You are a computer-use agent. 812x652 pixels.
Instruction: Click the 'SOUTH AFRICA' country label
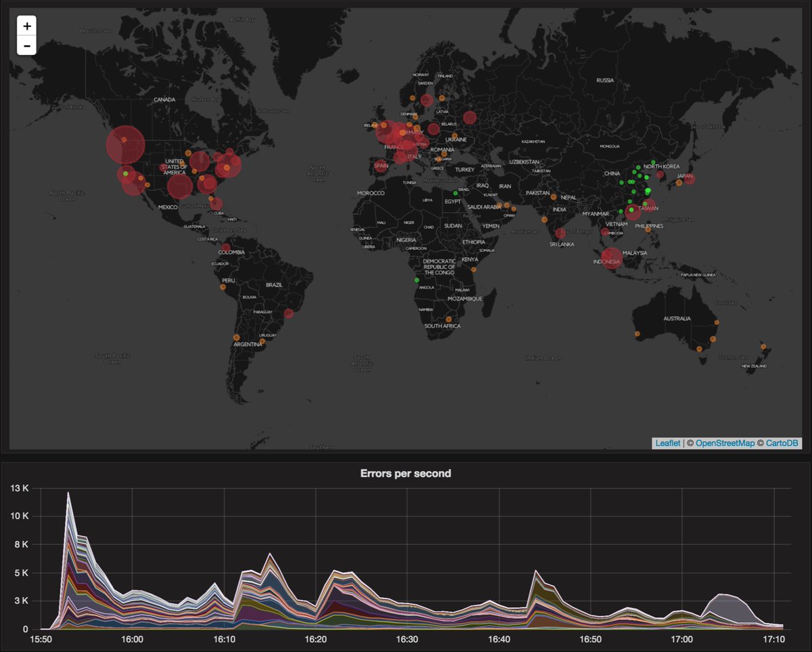(x=443, y=326)
